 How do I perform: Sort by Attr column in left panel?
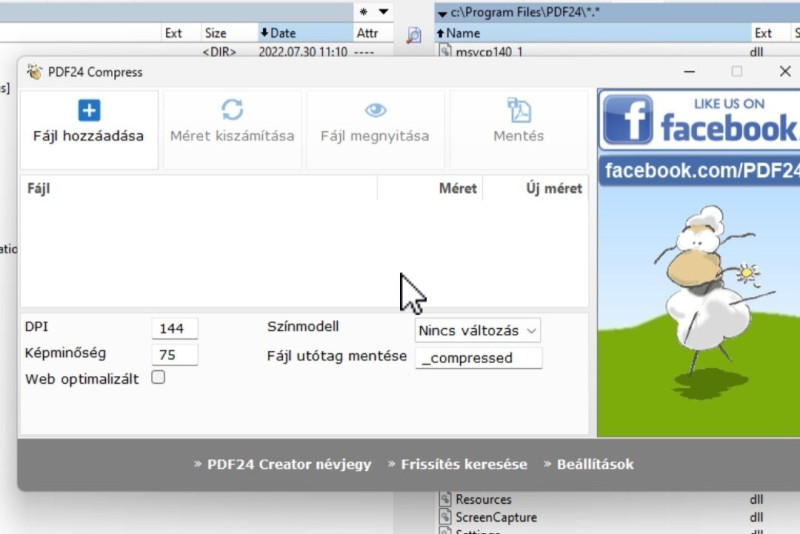[372, 33]
